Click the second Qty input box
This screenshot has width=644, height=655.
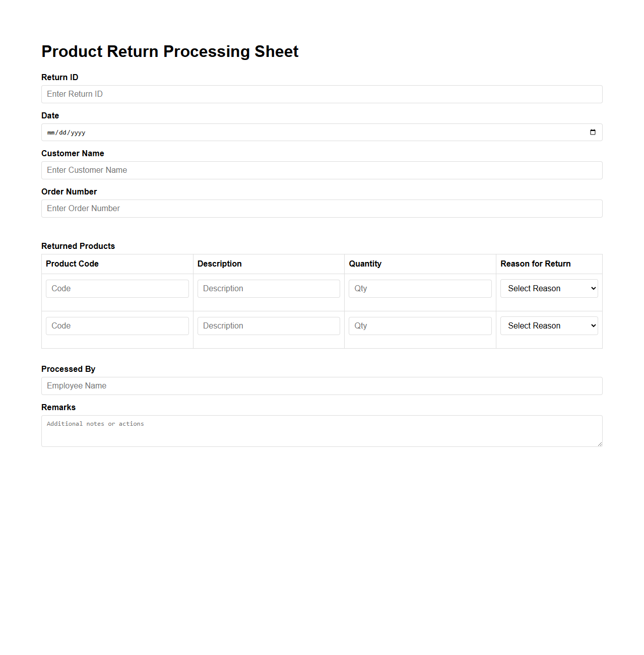pos(420,325)
